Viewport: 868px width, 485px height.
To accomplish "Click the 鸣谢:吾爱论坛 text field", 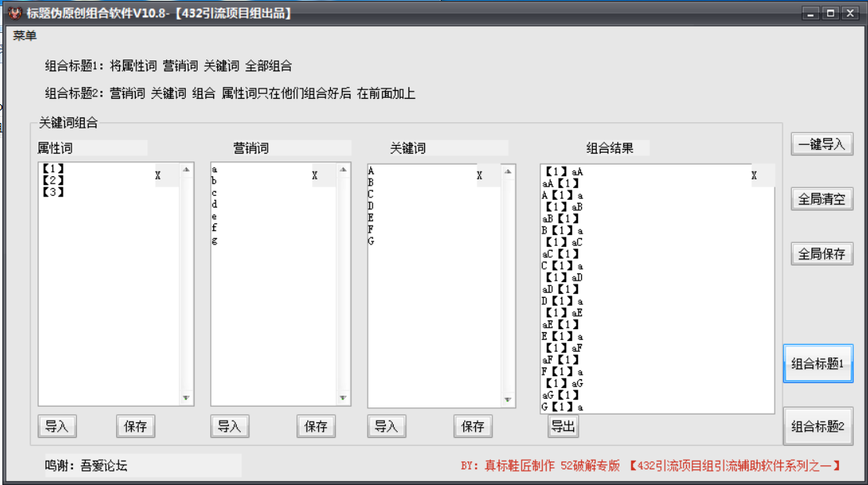I will pyautogui.click(x=142, y=465).
